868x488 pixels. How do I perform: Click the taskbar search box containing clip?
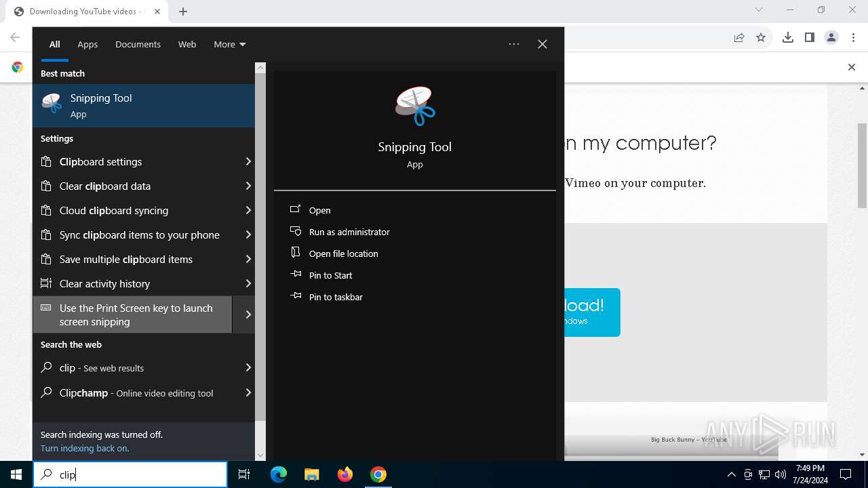pos(130,474)
